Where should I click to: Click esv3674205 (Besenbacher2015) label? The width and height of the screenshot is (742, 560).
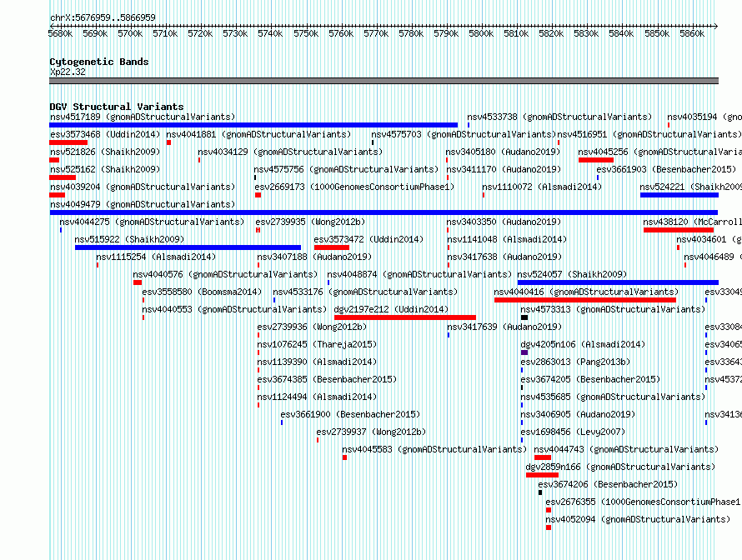click(x=590, y=379)
